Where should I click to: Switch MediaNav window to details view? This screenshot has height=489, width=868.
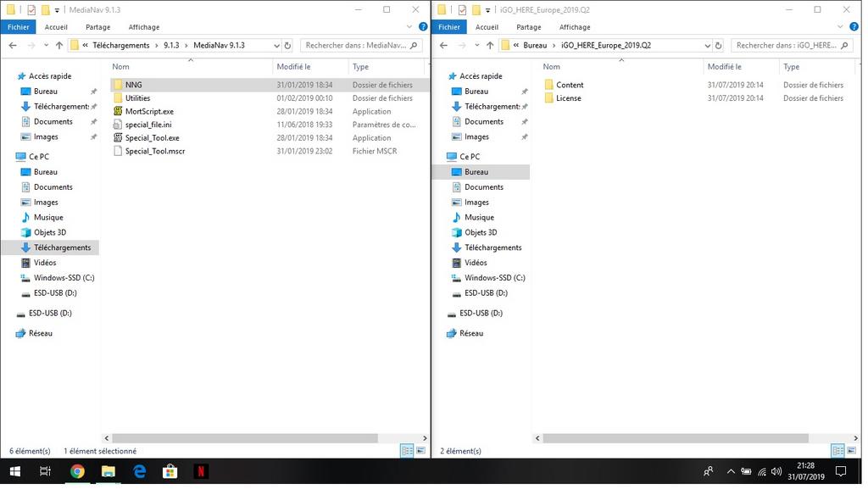tap(407, 451)
